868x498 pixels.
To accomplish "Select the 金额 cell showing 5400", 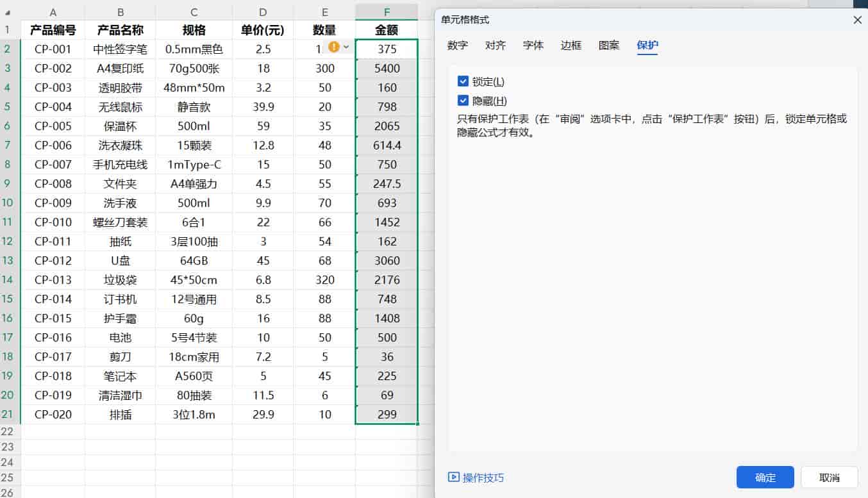I will [x=387, y=68].
